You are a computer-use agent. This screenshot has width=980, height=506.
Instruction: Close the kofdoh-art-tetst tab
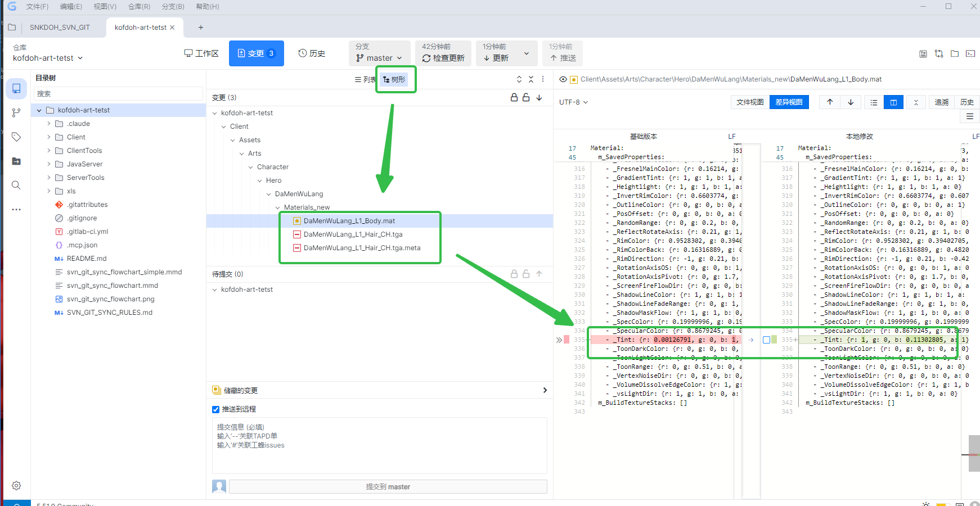(x=172, y=27)
